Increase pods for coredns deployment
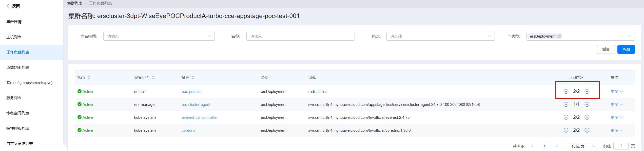This screenshot has height=151, width=644. click(x=587, y=130)
